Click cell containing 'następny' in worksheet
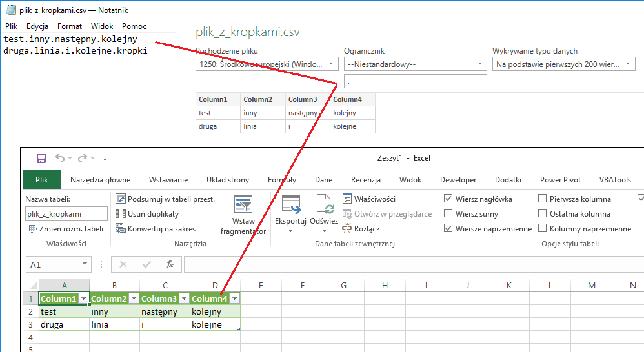The height and width of the screenshot is (352, 644). point(165,311)
